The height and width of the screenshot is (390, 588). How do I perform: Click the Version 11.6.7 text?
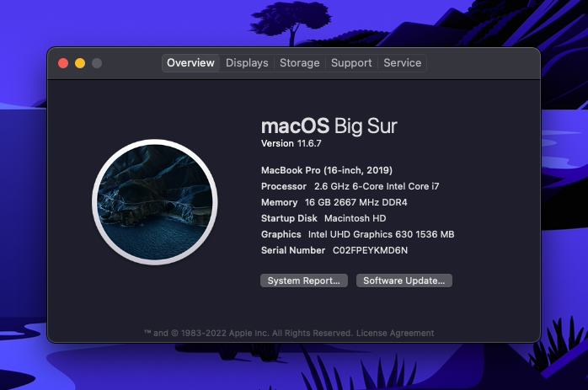pos(291,143)
